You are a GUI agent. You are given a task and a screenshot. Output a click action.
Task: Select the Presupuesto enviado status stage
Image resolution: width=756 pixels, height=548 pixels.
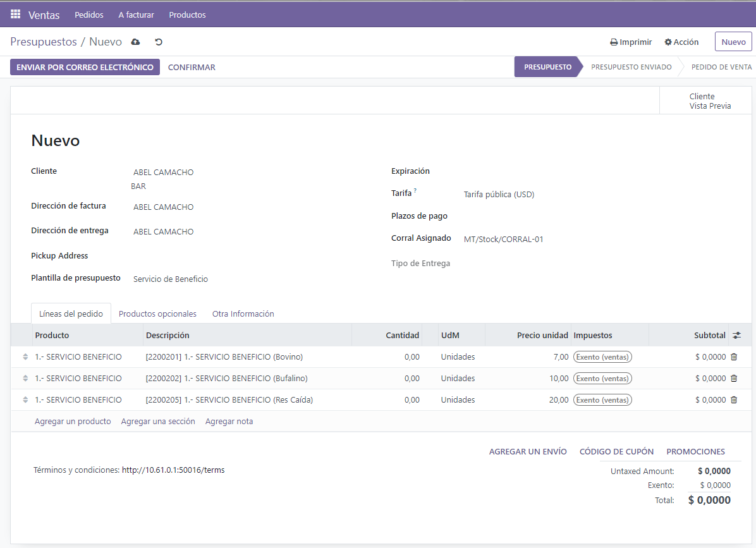coord(631,67)
